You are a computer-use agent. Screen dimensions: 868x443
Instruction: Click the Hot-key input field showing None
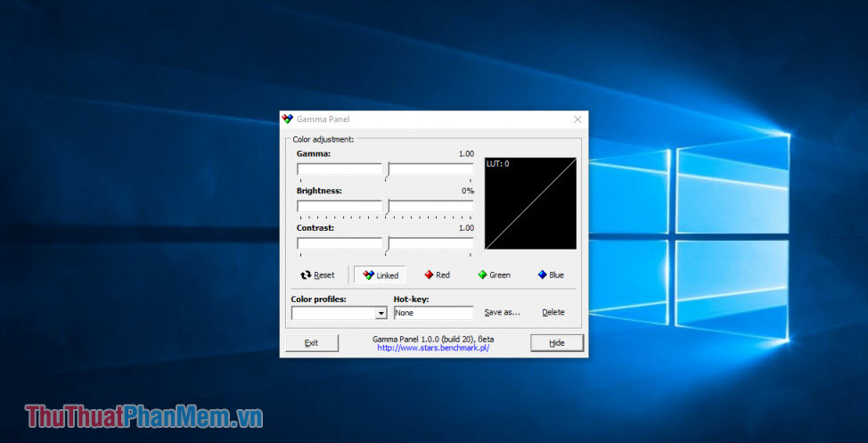[433, 313]
